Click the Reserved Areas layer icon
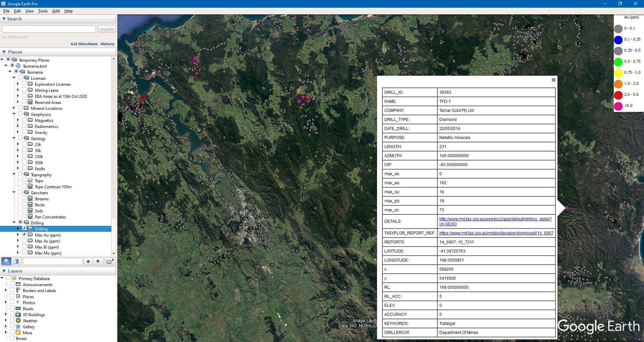The image size is (644, 342). click(x=30, y=102)
